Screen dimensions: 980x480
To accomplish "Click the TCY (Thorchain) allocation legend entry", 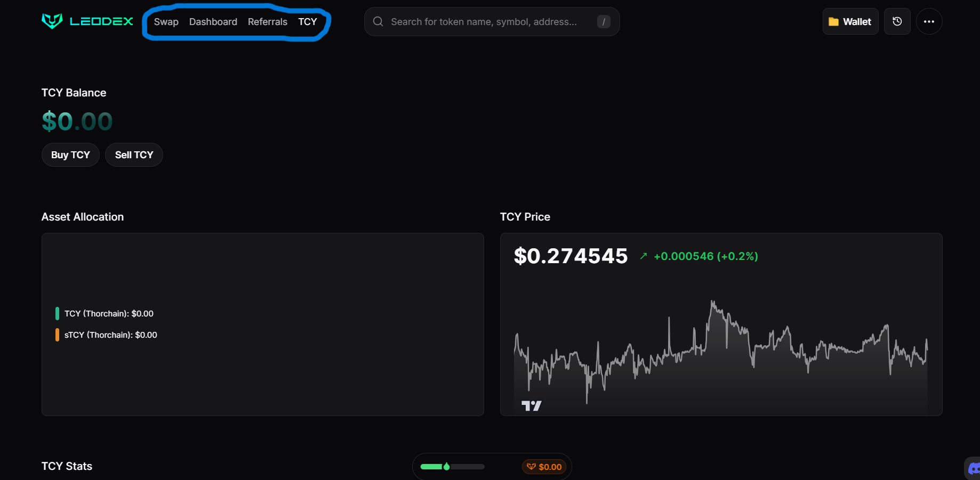I will 109,314.
